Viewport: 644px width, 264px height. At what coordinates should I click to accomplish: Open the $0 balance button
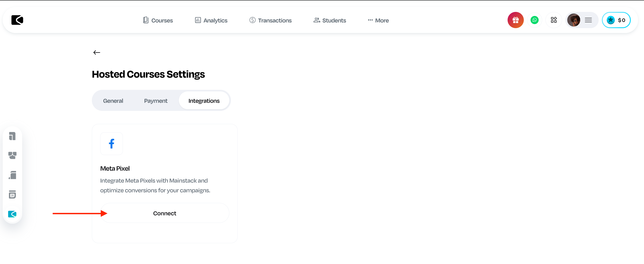point(616,20)
